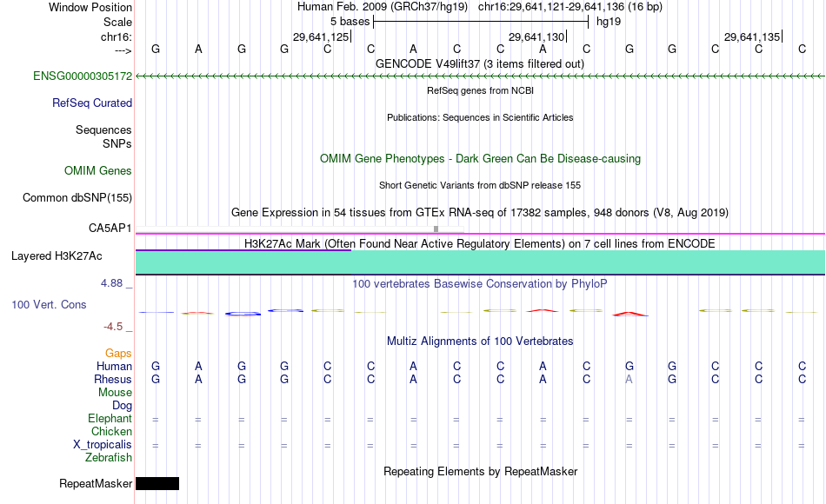Screen dimensions: 826x504
Task: Click the 29,641,130 position marker
Action: tap(537, 36)
